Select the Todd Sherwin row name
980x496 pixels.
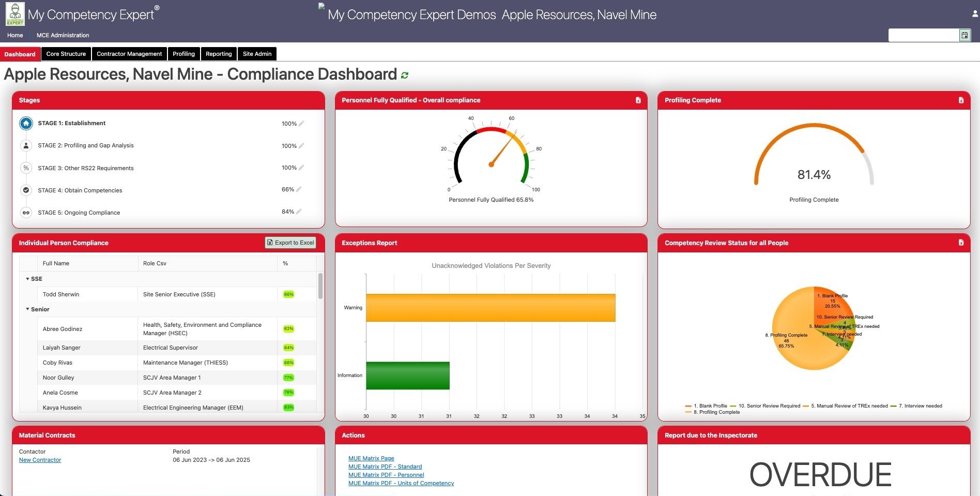click(61, 294)
